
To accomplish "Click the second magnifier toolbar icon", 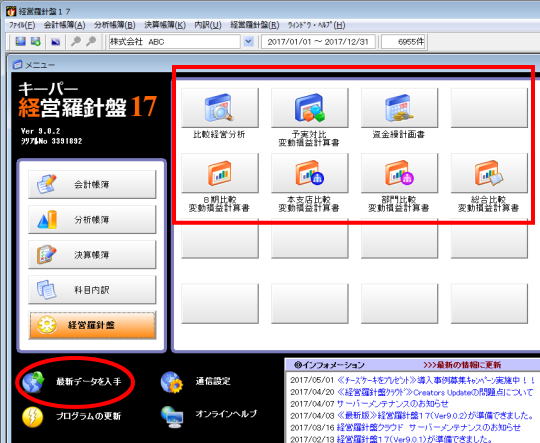I will pyautogui.click(x=91, y=42).
